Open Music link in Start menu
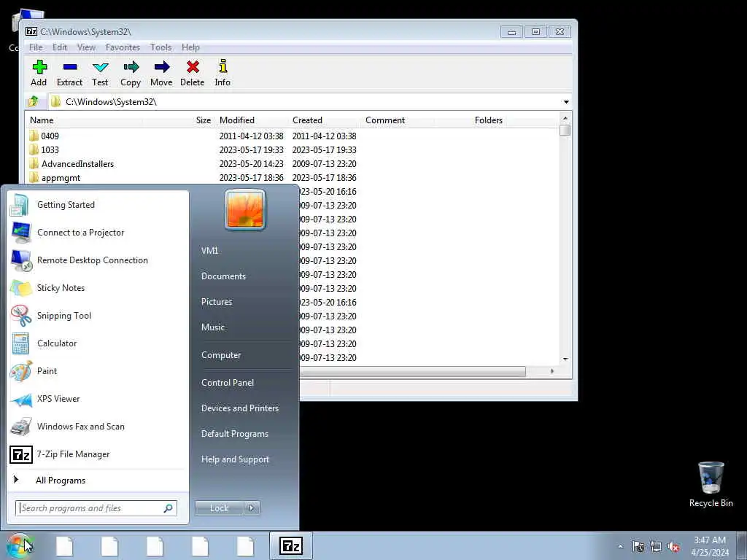 coord(213,327)
